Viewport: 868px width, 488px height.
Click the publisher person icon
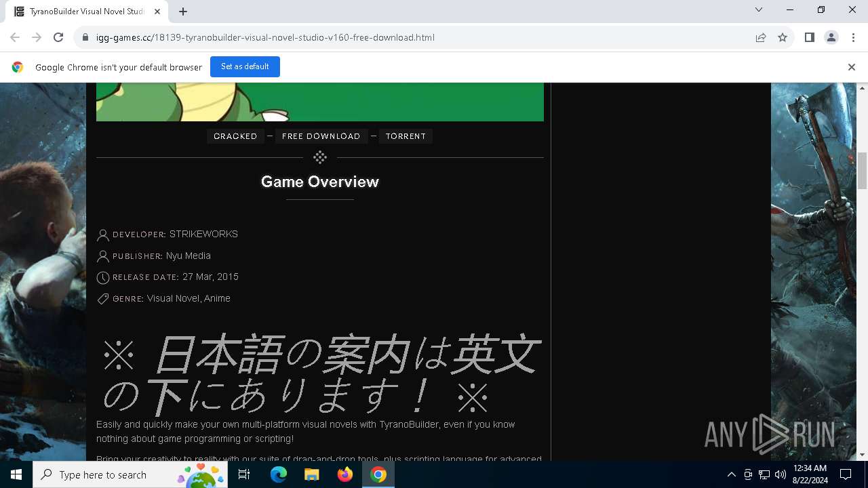point(103,256)
